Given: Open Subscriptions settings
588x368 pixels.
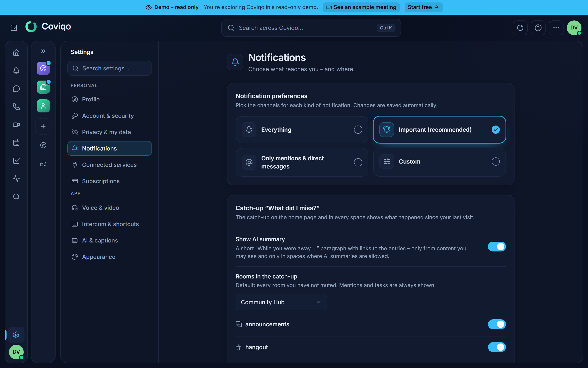Looking at the screenshot, I should pyautogui.click(x=110, y=181).
